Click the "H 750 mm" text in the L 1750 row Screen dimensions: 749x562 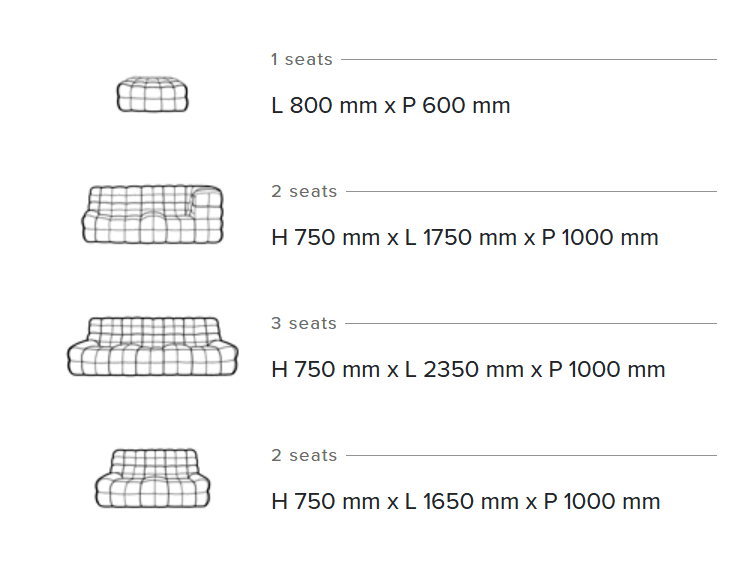click(325, 238)
